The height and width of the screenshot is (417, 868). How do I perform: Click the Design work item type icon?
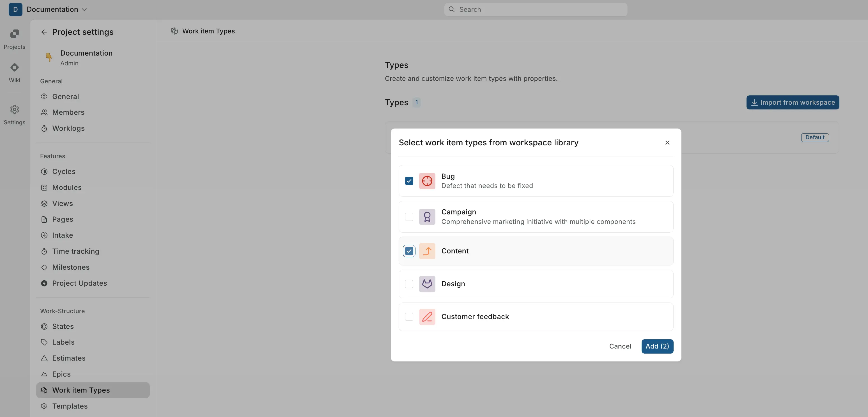click(x=427, y=284)
